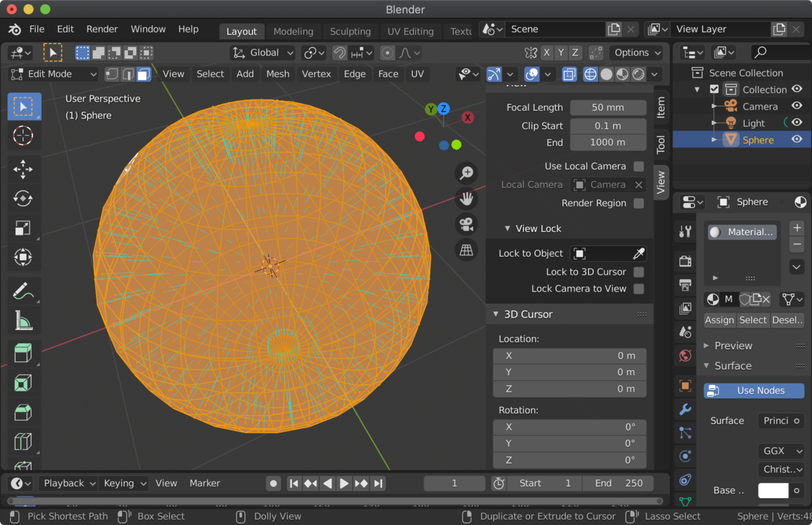This screenshot has height=525, width=812.
Task: Choose the Rotate tool
Action: click(x=24, y=199)
